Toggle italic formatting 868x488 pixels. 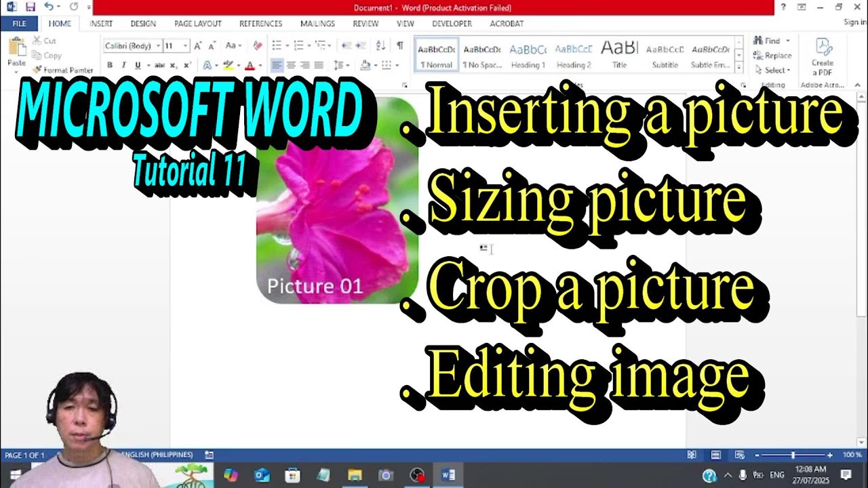click(123, 65)
